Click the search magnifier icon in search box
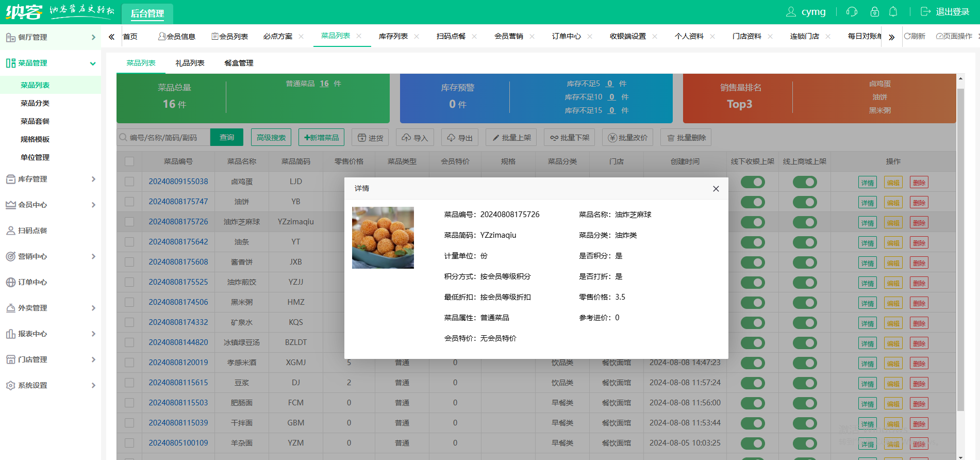Viewport: 980px width, 460px height. (123, 137)
